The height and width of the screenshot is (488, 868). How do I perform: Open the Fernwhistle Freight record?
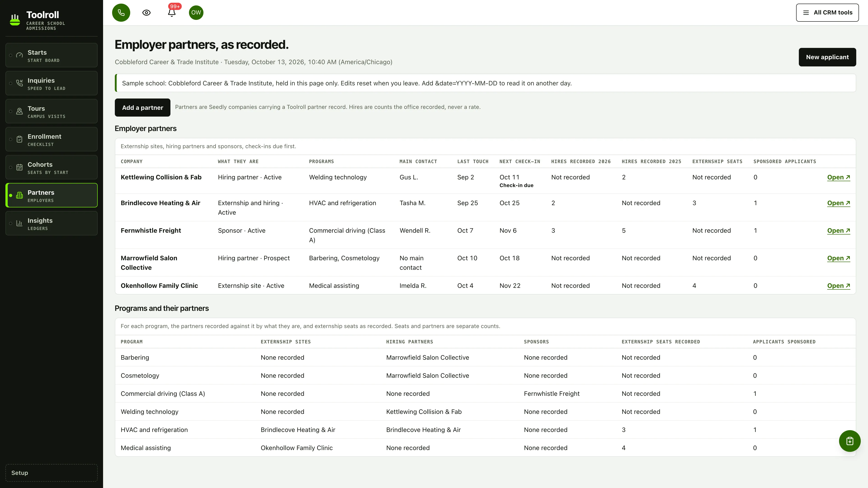[x=839, y=231]
